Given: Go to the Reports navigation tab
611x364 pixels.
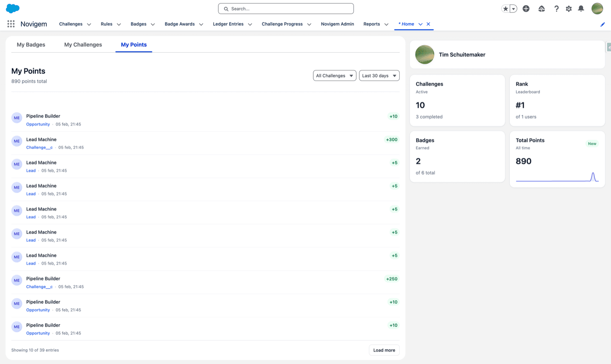Looking at the screenshot, I should tap(372, 24).
